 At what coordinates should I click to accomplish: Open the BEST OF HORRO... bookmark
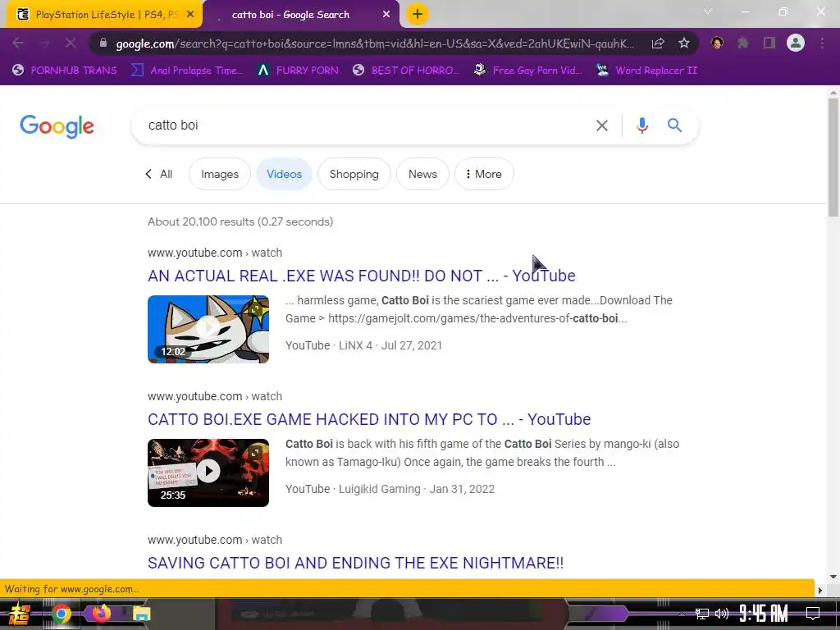point(406,71)
